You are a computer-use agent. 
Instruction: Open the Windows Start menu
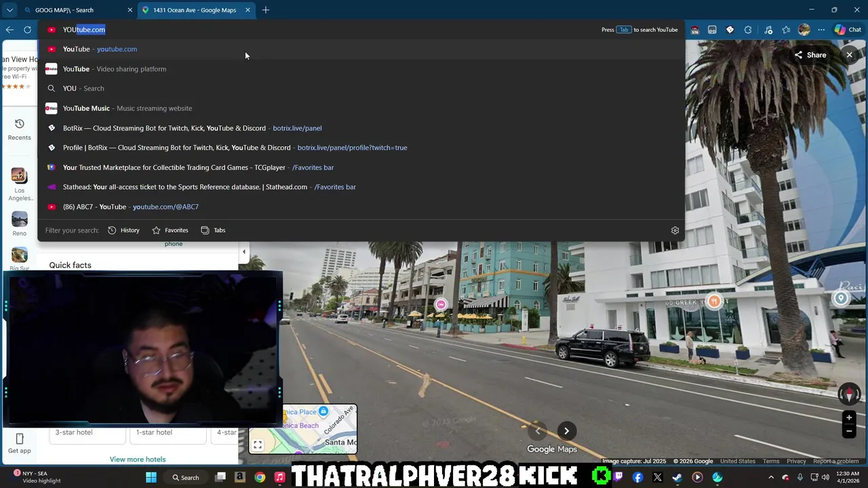151,477
